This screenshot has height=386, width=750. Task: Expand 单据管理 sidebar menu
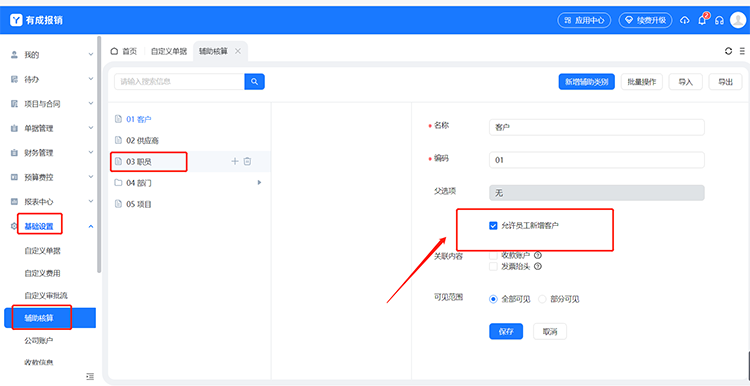pyautogui.click(x=51, y=128)
